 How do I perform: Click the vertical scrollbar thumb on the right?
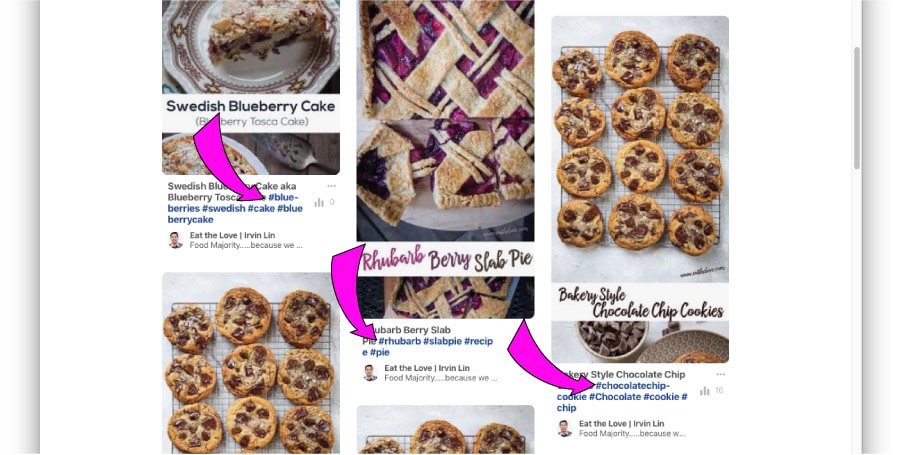pyautogui.click(x=857, y=108)
